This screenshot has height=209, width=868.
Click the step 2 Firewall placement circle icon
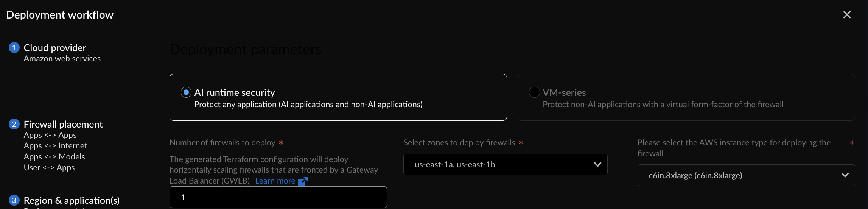pyautogui.click(x=14, y=124)
